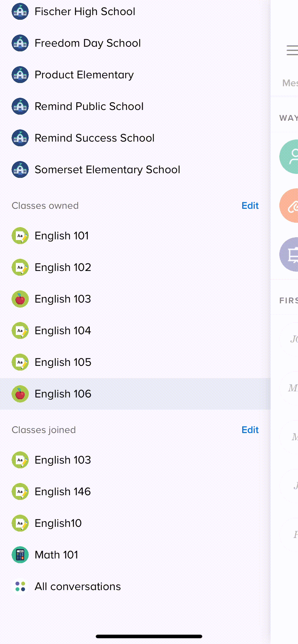Open English 105 class
The height and width of the screenshot is (644, 298).
click(x=63, y=362)
